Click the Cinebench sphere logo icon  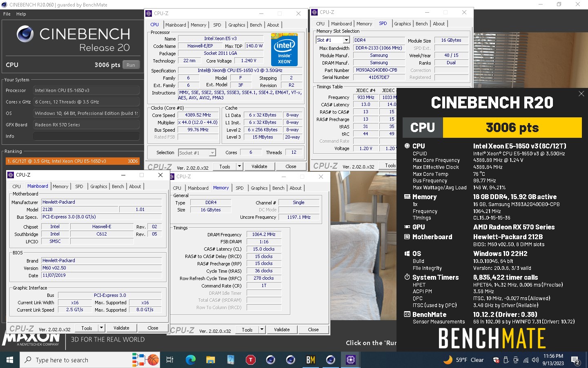25,34
